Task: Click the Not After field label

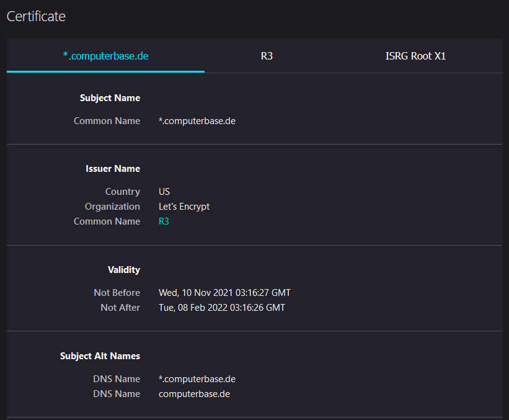Action: [x=120, y=308]
